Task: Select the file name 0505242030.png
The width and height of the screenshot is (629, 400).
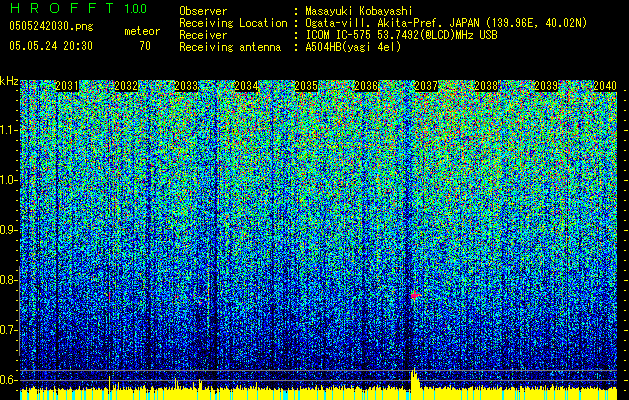Action: click(x=51, y=27)
